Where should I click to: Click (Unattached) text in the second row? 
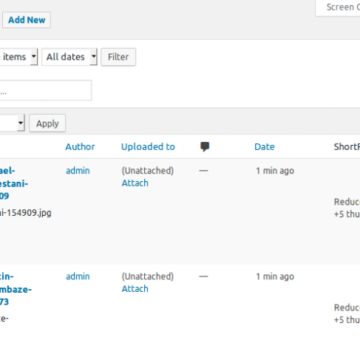pos(148,276)
